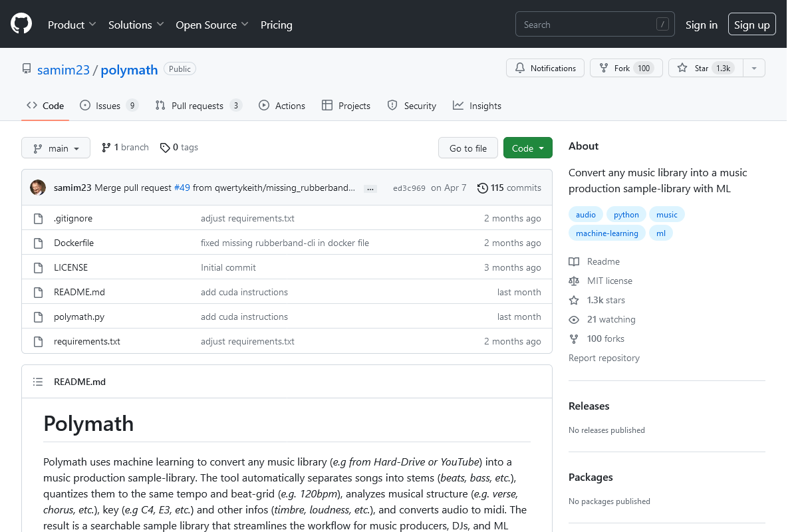Image resolution: width=798 pixels, height=532 pixels.
Task: Click the Go to file button
Action: [x=467, y=148]
